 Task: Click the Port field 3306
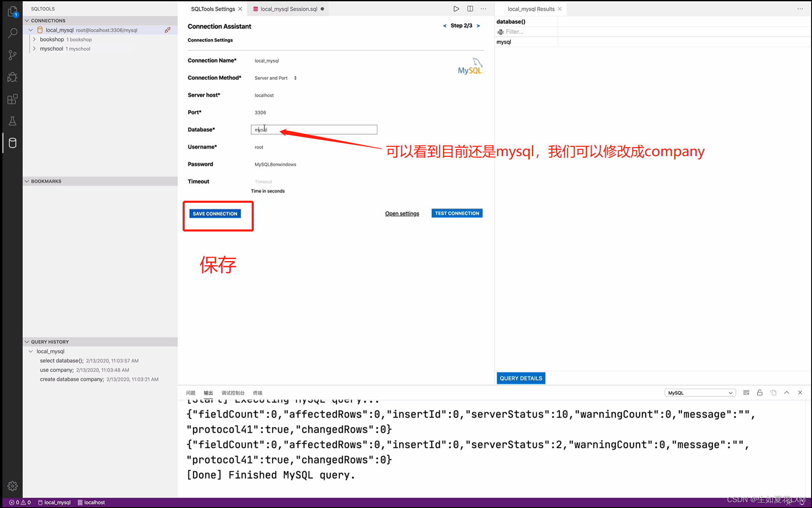(314, 112)
